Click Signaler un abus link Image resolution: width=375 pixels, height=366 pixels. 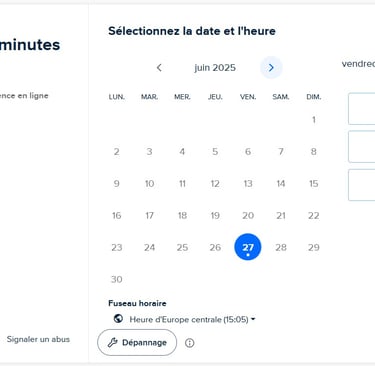coord(38,339)
